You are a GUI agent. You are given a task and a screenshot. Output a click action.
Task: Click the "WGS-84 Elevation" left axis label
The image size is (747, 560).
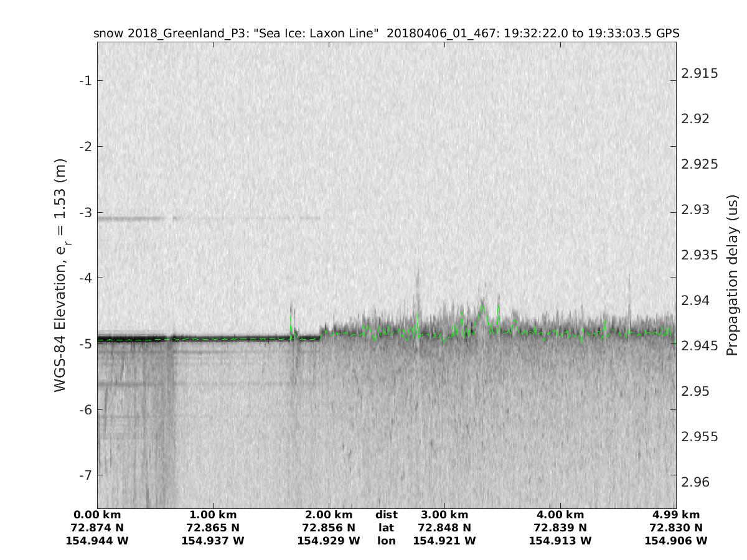click(x=60, y=275)
